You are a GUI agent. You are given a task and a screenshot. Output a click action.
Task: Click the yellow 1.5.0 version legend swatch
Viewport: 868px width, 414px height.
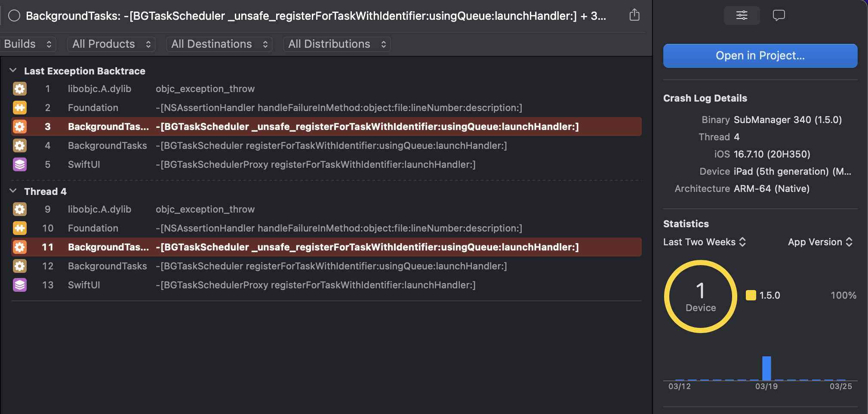pos(751,295)
